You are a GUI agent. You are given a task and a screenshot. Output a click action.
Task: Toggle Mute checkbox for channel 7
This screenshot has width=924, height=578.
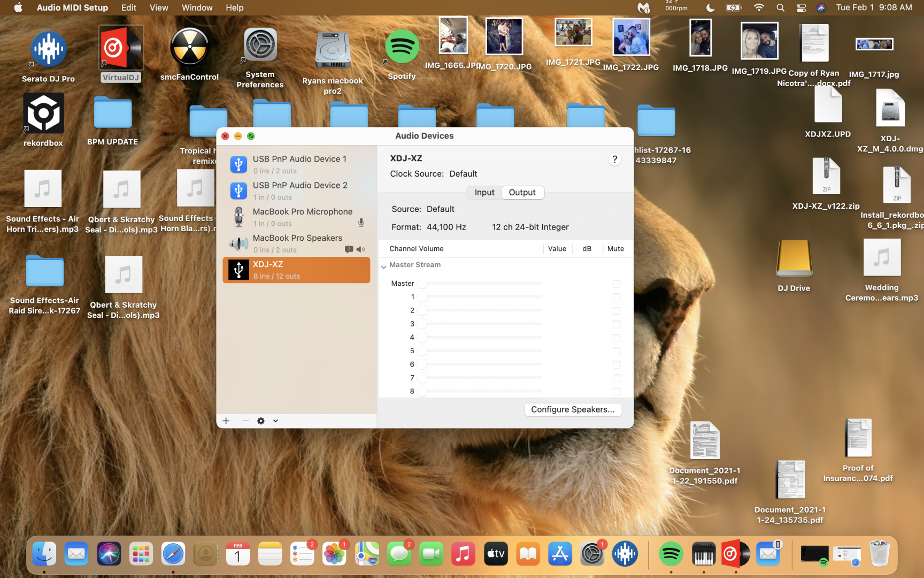[617, 378]
